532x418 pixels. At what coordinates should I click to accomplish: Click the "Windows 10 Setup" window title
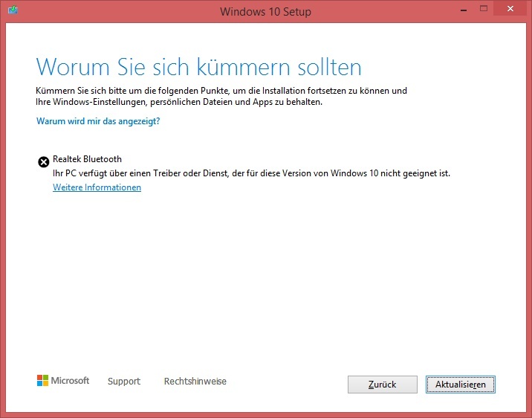coord(266,12)
